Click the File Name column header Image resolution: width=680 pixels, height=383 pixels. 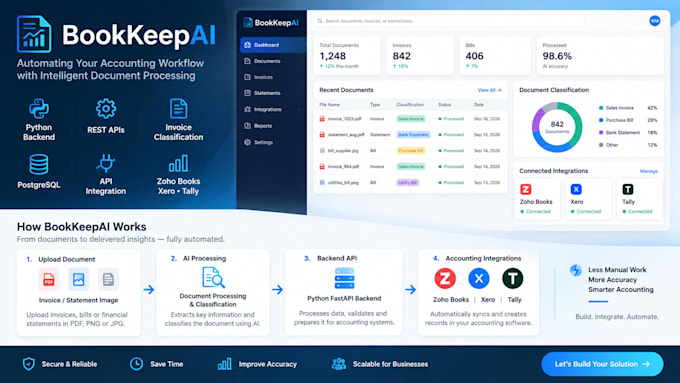point(329,105)
